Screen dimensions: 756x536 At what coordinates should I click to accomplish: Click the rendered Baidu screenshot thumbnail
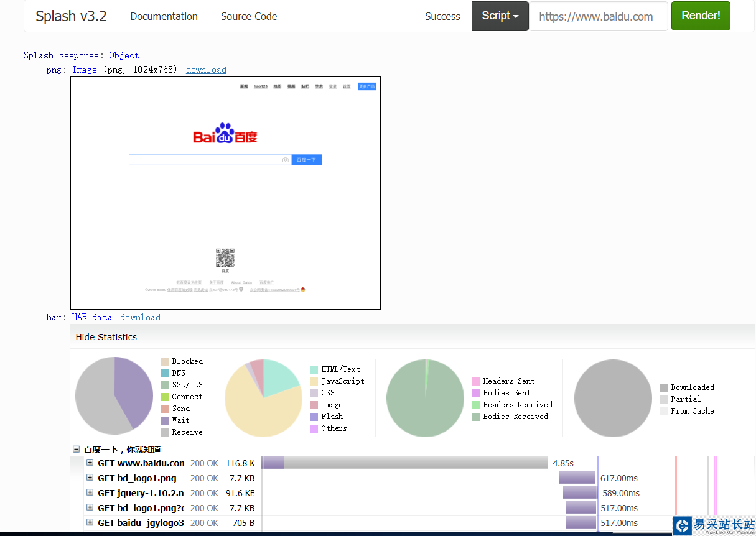pyautogui.click(x=225, y=193)
